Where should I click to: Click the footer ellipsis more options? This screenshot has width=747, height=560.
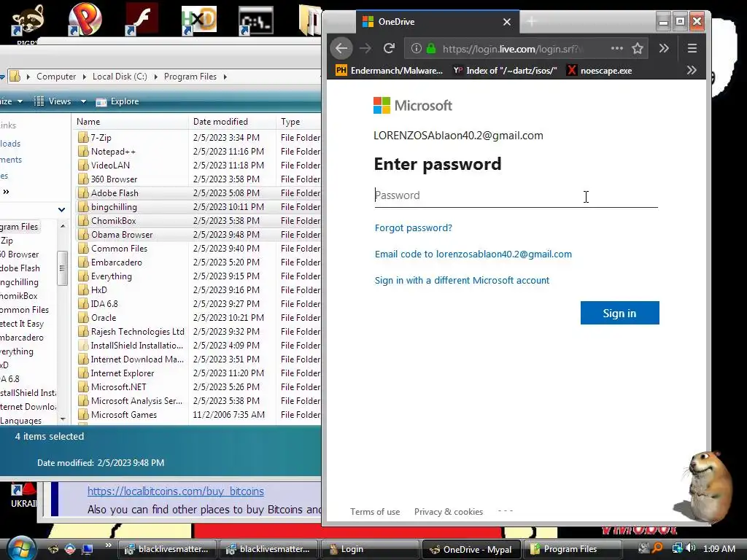click(x=505, y=510)
